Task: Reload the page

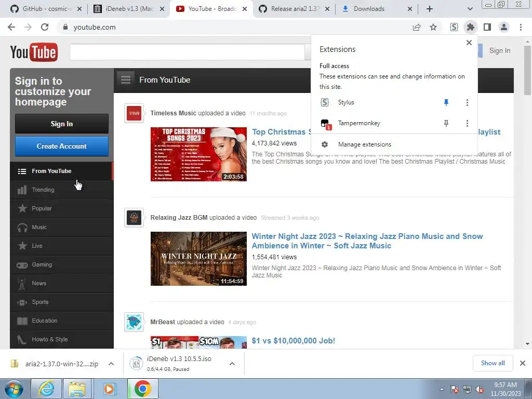Action: coord(45,27)
